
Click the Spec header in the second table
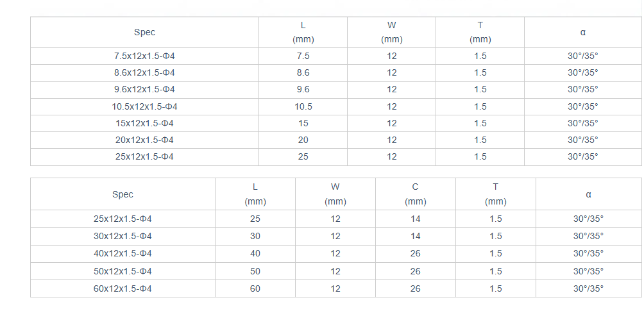tap(123, 194)
